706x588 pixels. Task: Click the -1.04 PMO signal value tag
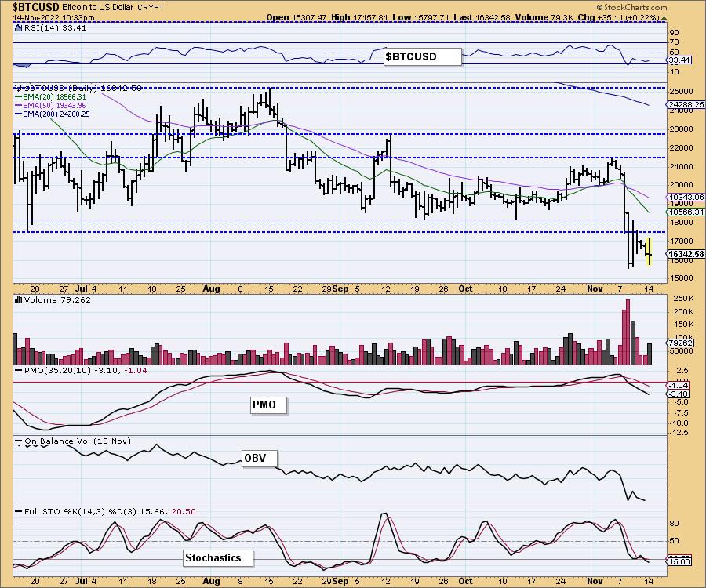point(679,386)
